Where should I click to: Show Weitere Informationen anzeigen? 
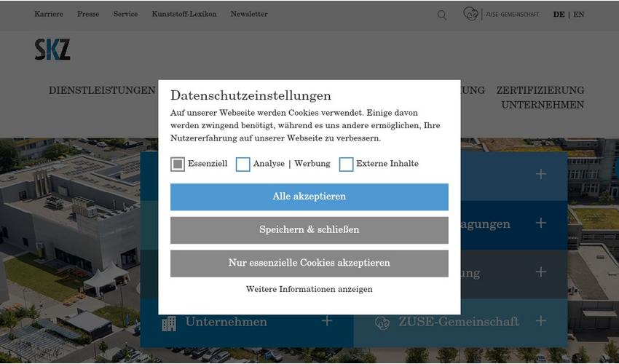click(309, 289)
